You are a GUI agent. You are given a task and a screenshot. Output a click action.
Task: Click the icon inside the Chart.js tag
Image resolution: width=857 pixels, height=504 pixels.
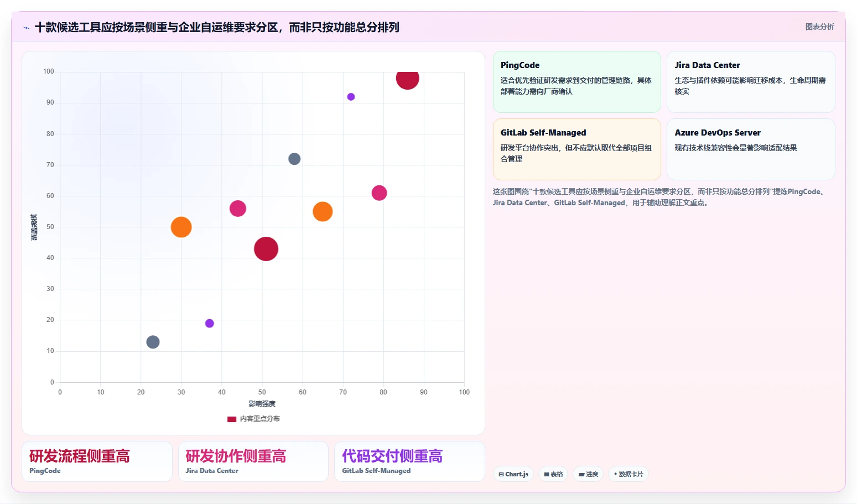pyautogui.click(x=501, y=475)
